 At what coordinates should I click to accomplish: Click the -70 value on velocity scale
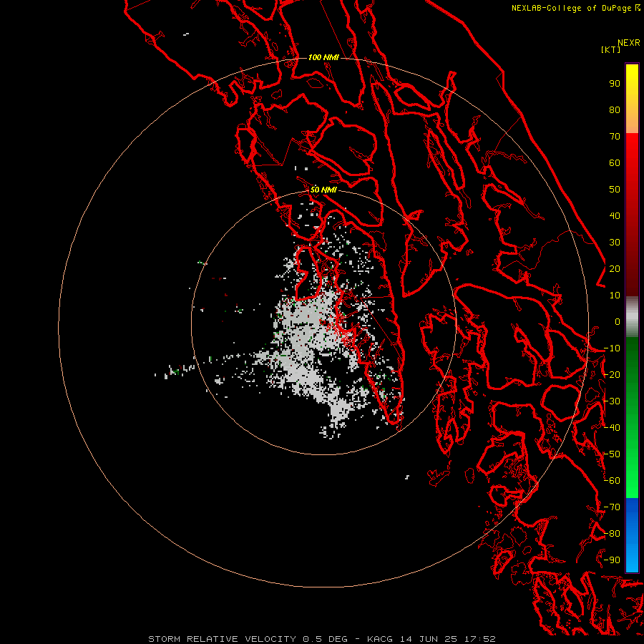(x=612, y=507)
